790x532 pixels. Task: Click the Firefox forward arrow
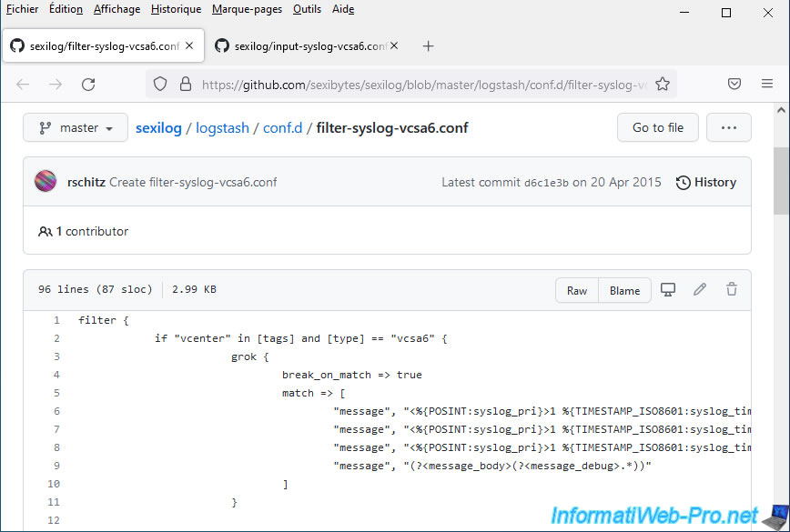pyautogui.click(x=56, y=84)
